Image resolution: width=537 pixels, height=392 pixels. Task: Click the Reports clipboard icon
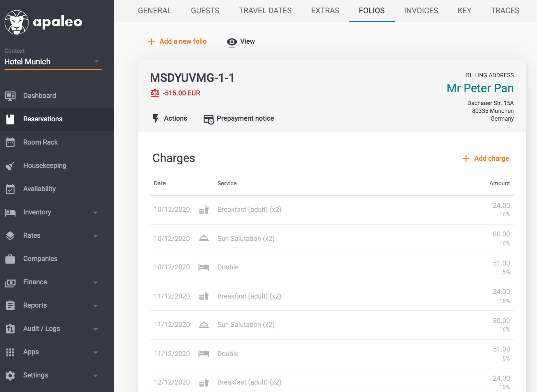click(x=10, y=305)
